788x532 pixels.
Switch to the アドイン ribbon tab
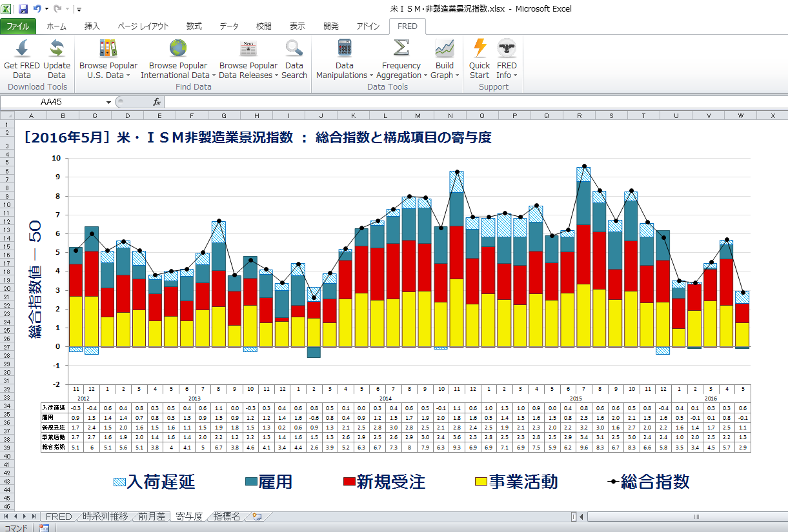click(368, 26)
